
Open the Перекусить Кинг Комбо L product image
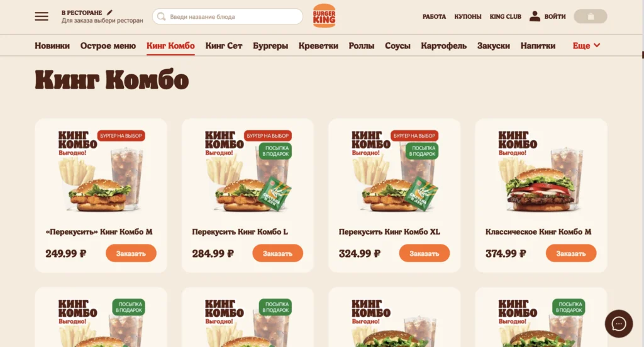click(x=248, y=171)
